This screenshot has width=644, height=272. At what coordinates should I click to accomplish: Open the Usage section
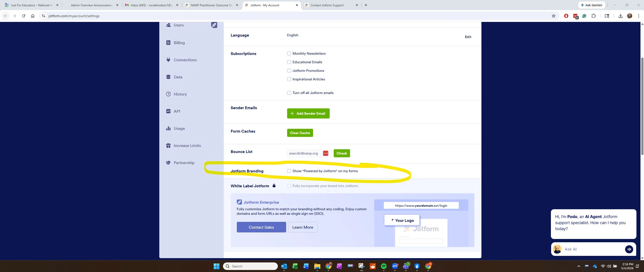click(179, 128)
